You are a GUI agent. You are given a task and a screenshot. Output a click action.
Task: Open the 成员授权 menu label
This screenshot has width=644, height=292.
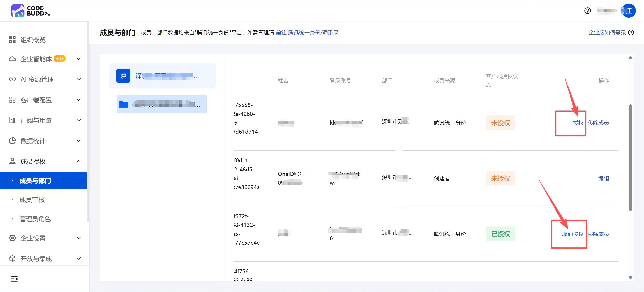[33, 161]
